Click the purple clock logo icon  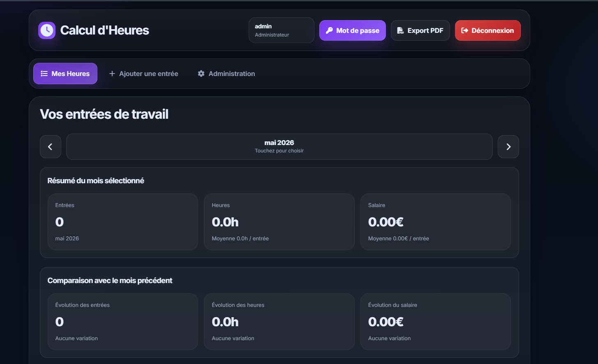[x=47, y=30]
